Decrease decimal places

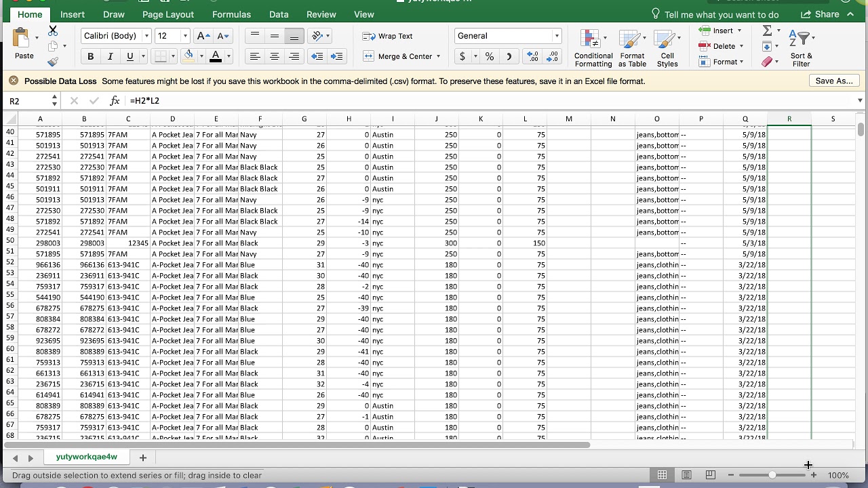552,56
